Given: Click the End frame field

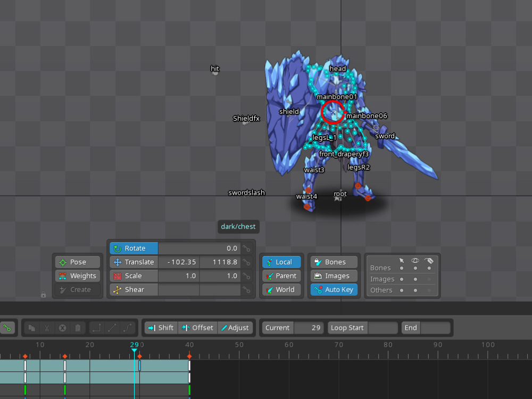Looking at the screenshot, I should click(x=435, y=328).
